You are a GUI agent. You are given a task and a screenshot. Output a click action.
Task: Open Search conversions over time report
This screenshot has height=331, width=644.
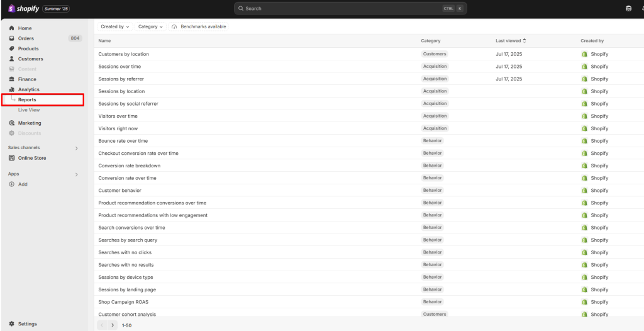pyautogui.click(x=132, y=227)
